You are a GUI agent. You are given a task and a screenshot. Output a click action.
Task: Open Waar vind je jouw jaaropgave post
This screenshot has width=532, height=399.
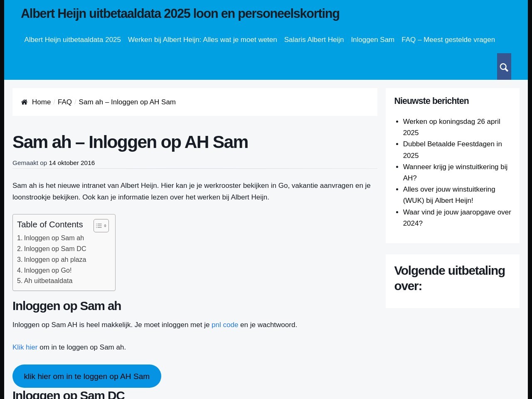coord(457,218)
